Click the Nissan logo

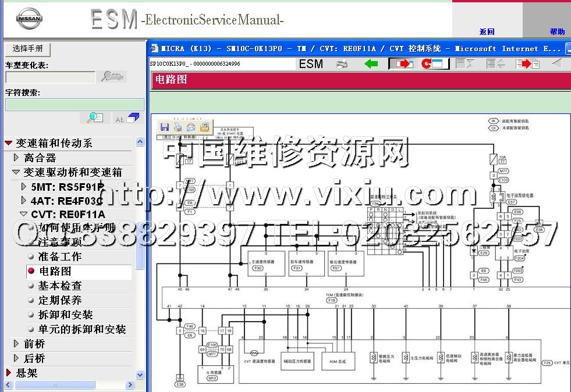[29, 18]
